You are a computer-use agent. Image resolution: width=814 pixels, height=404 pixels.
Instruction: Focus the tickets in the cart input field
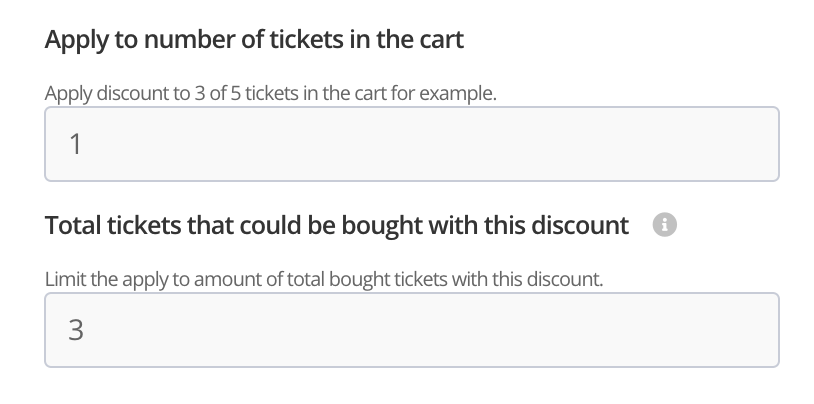[x=411, y=145]
